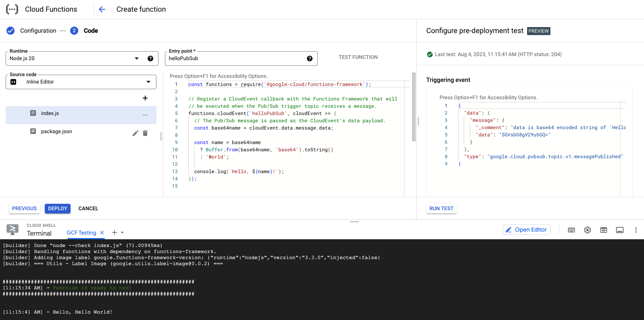Click the Runtime help question mark icon
The width and height of the screenshot is (644, 320).
[x=150, y=59]
